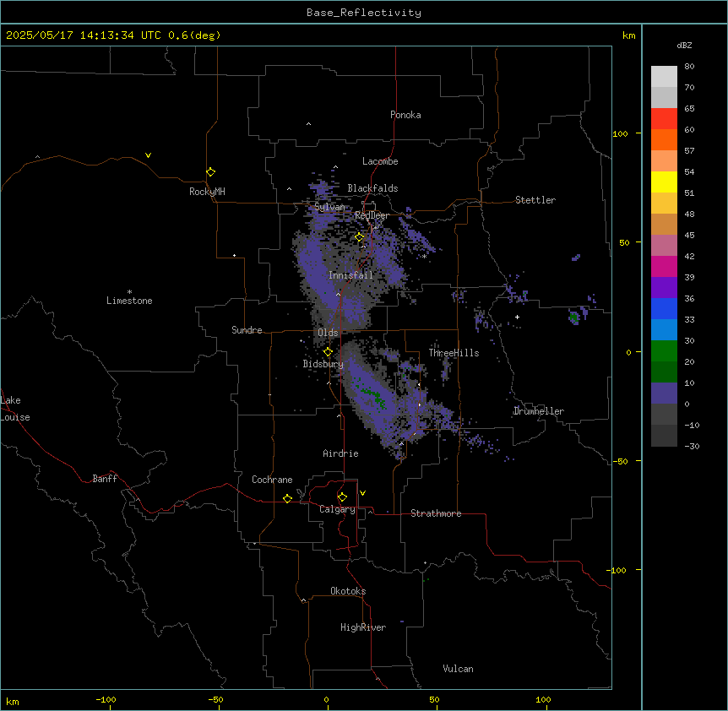Image resolution: width=728 pixels, height=711 pixels.
Task: Click the Blackfalds label
Action: 372,188
